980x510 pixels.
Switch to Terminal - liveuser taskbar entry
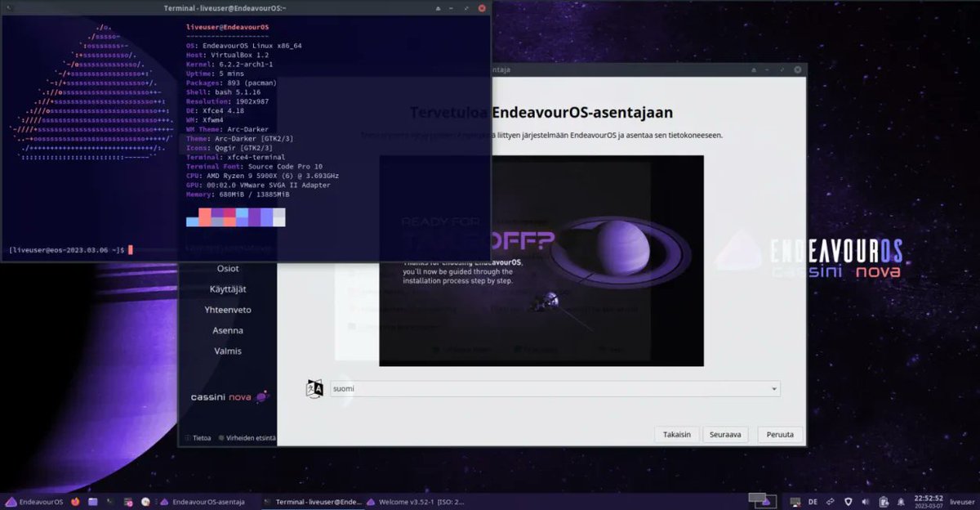(312, 502)
